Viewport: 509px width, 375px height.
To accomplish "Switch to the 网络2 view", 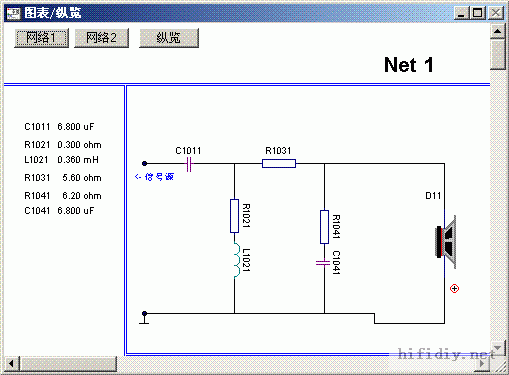I will (101, 38).
